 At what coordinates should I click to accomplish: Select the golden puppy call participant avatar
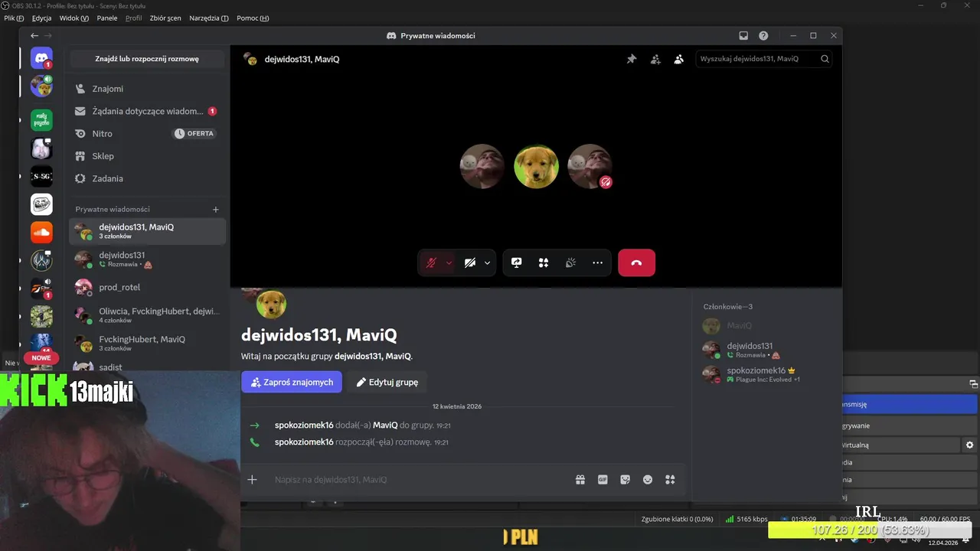pos(536,166)
